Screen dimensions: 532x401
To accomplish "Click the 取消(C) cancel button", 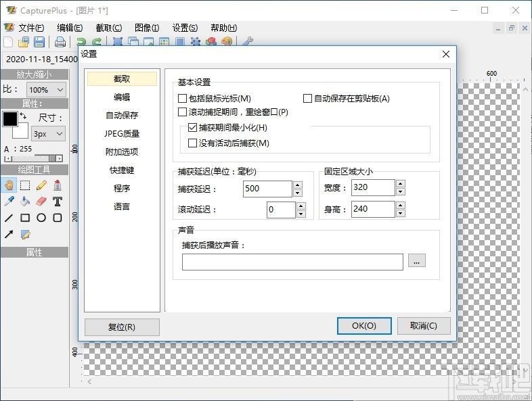I will pos(424,326).
